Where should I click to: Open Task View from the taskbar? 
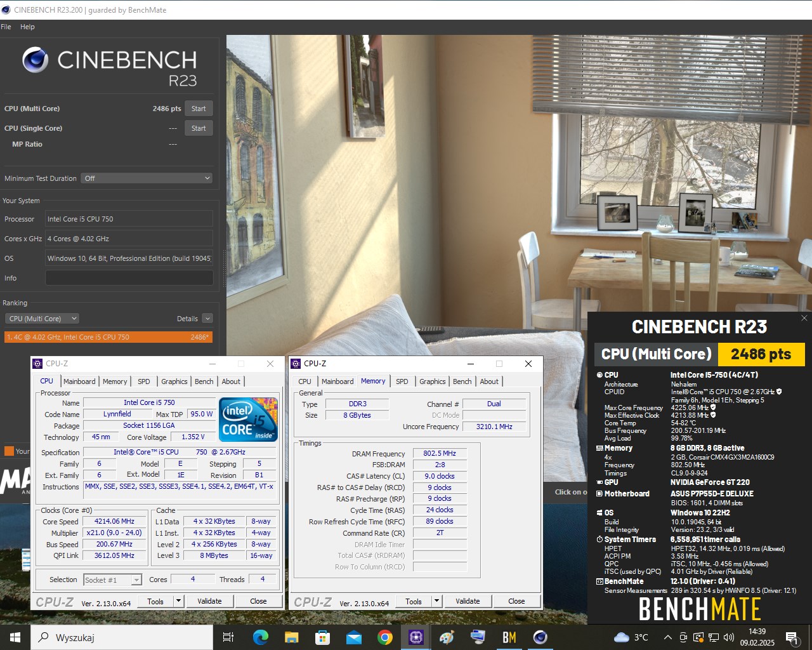click(228, 637)
